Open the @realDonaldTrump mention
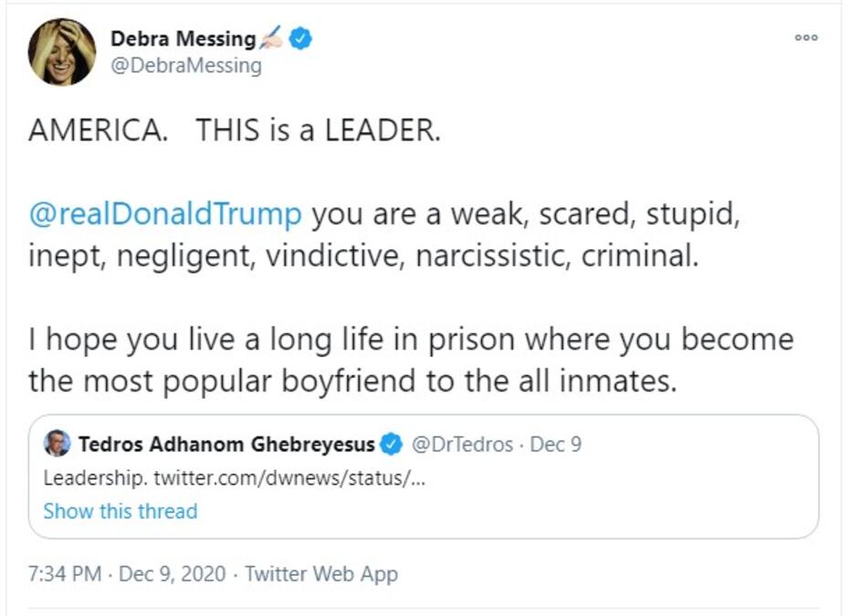Image resolution: width=849 pixels, height=616 pixels. (165, 214)
